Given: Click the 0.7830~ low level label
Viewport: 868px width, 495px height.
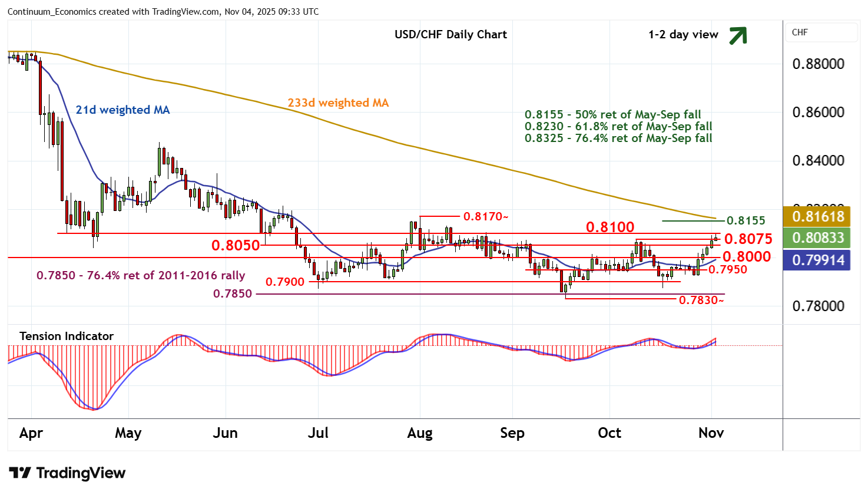Looking at the screenshot, I should click(x=701, y=301).
